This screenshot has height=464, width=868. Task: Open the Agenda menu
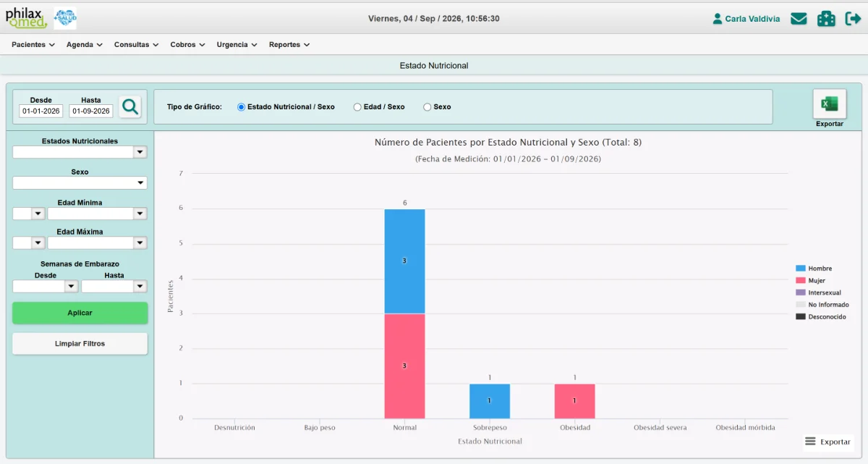click(x=85, y=45)
